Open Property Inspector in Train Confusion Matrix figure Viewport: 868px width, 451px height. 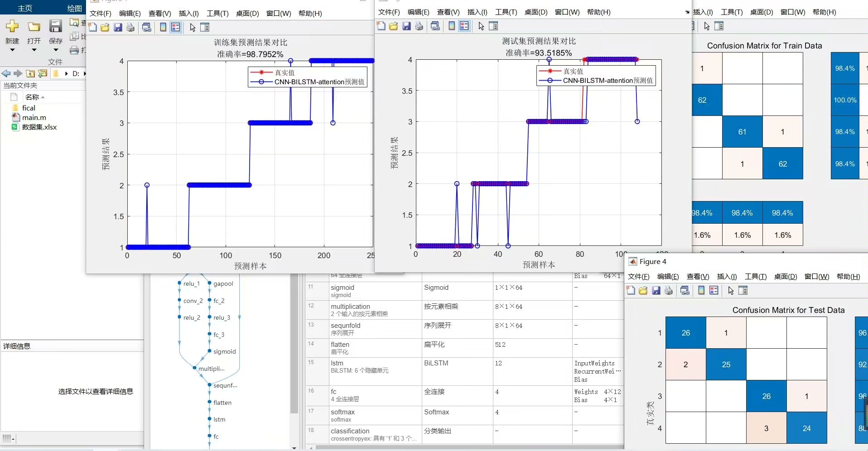coord(719,26)
